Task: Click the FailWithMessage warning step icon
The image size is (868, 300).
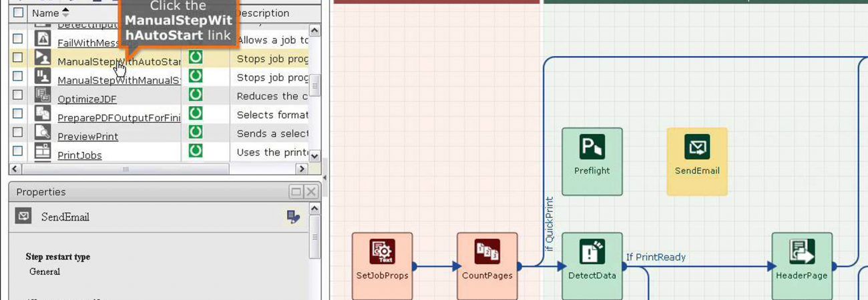Action: 43,39
